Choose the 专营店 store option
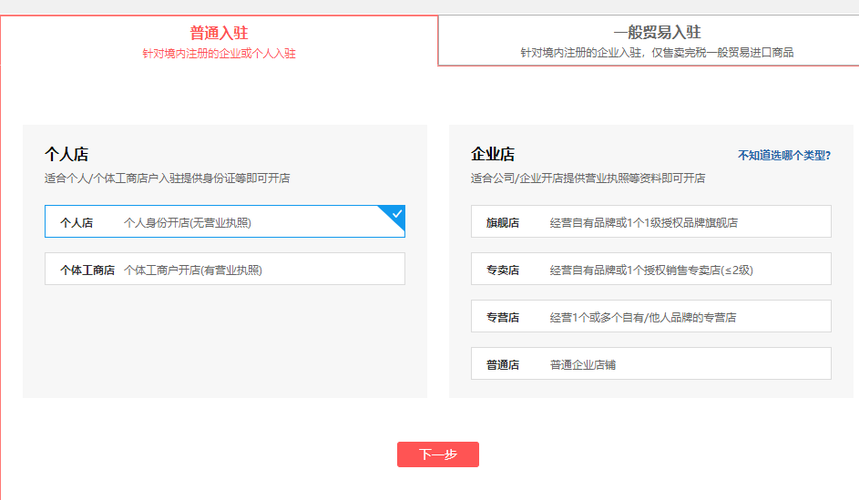Screen dimensions: 859x500 [650, 317]
